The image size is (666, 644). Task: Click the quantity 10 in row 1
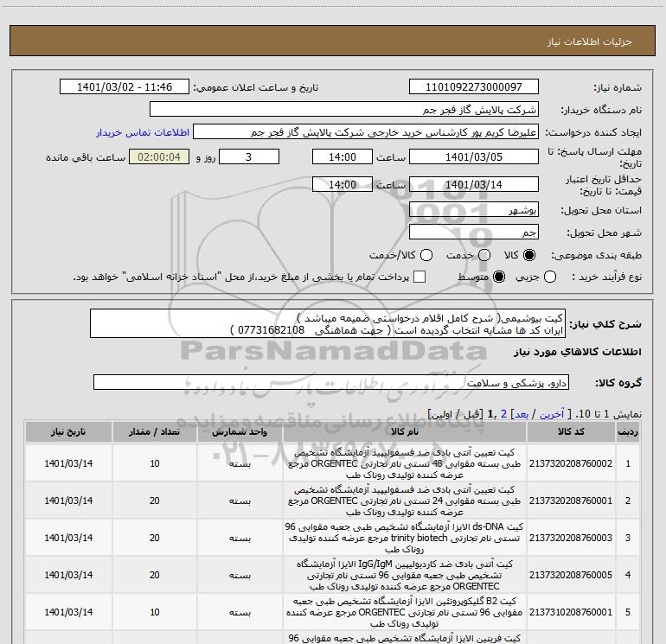(x=155, y=463)
